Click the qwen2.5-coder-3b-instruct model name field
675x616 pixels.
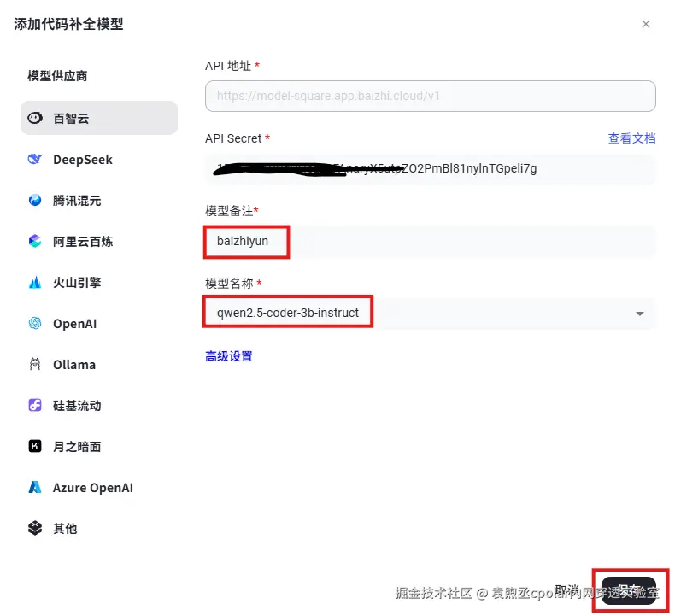coord(431,314)
